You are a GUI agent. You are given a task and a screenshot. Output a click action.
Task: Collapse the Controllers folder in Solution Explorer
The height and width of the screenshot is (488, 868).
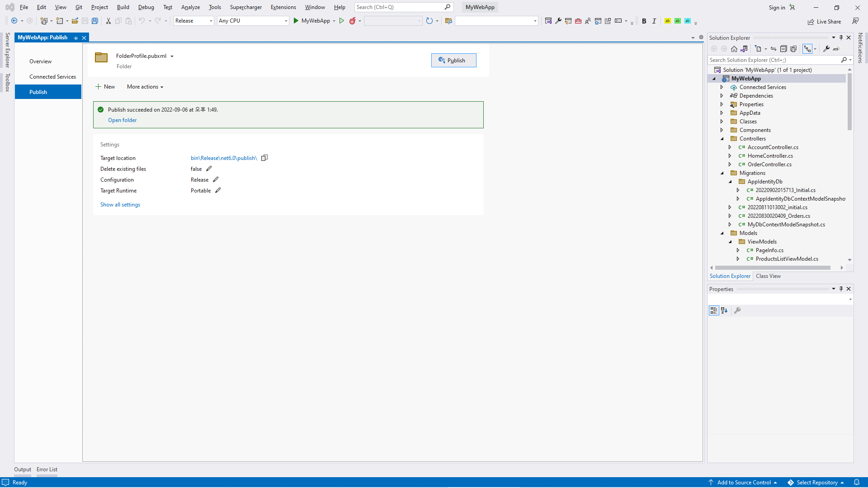pos(722,139)
